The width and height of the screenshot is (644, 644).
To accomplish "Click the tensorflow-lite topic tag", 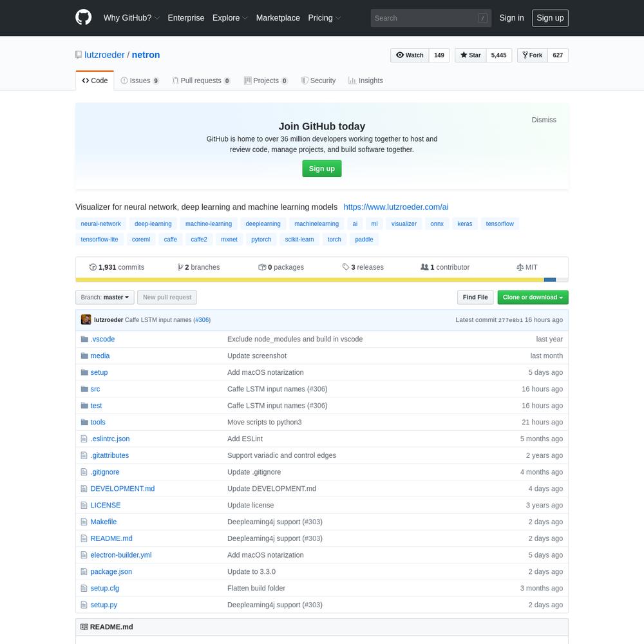I will [99, 240].
